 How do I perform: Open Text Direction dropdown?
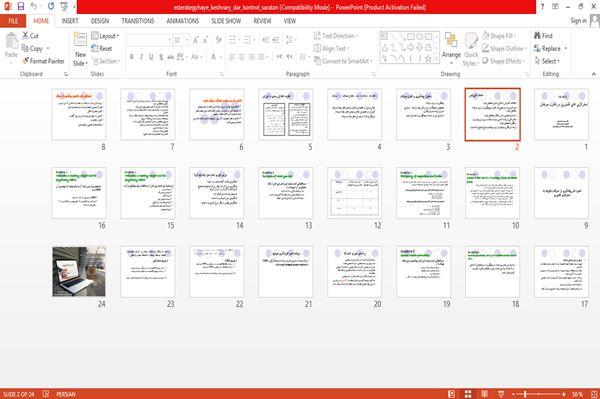click(336, 36)
